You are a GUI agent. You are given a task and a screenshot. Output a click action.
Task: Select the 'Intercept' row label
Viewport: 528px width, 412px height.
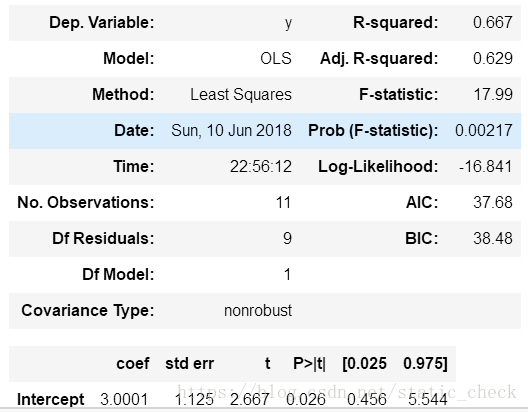pos(51,400)
